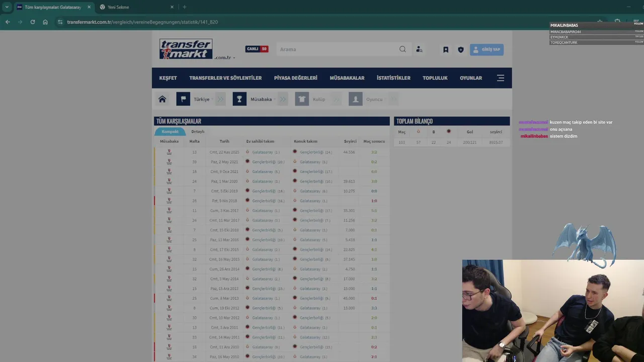644x362 pixels.
Task: Open match result 6:0 from 9 Oca 2021
Action: pyautogui.click(x=374, y=171)
